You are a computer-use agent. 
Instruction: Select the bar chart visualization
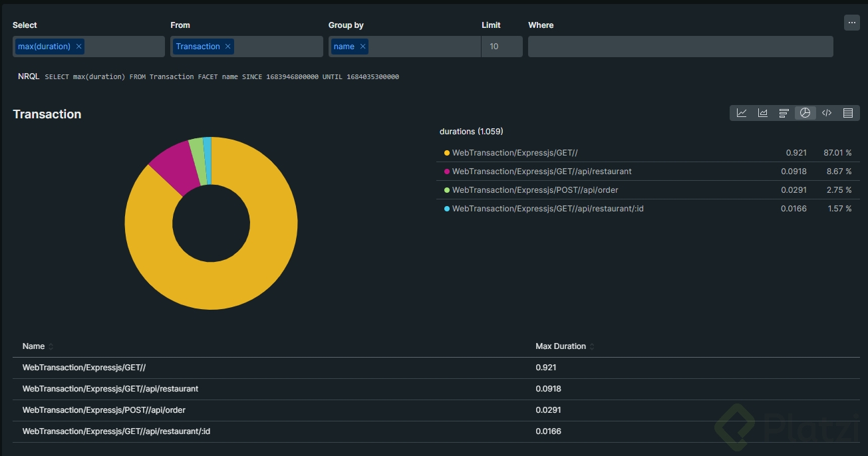pos(784,113)
